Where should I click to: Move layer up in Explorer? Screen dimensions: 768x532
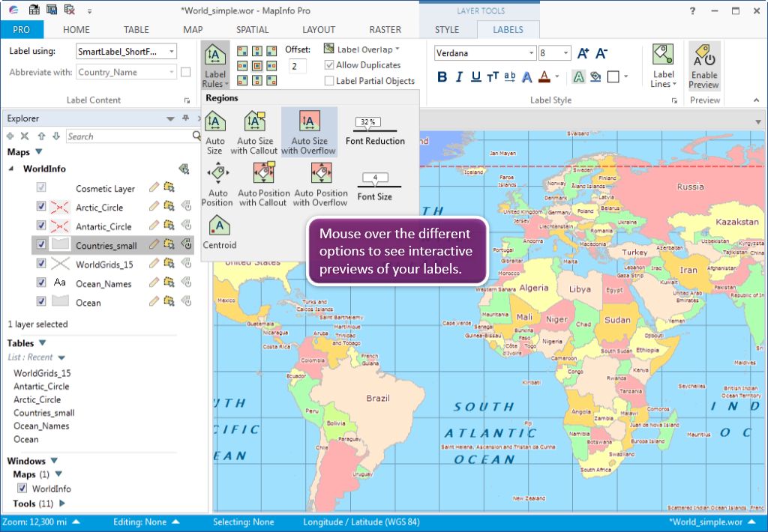(x=41, y=136)
